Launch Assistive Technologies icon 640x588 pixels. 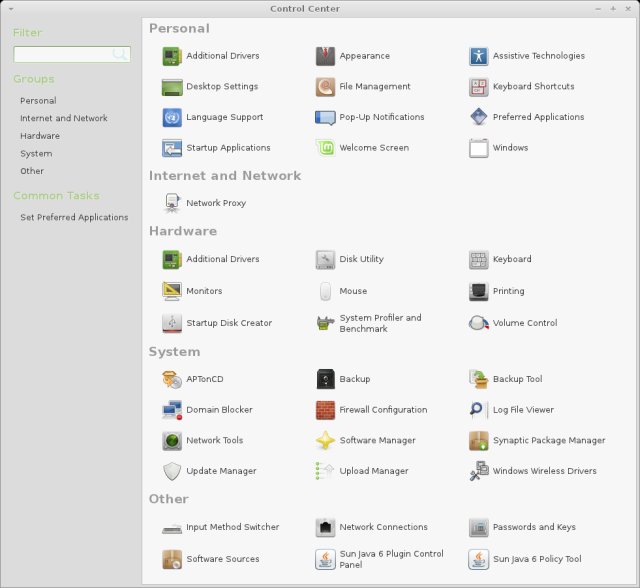pos(478,56)
